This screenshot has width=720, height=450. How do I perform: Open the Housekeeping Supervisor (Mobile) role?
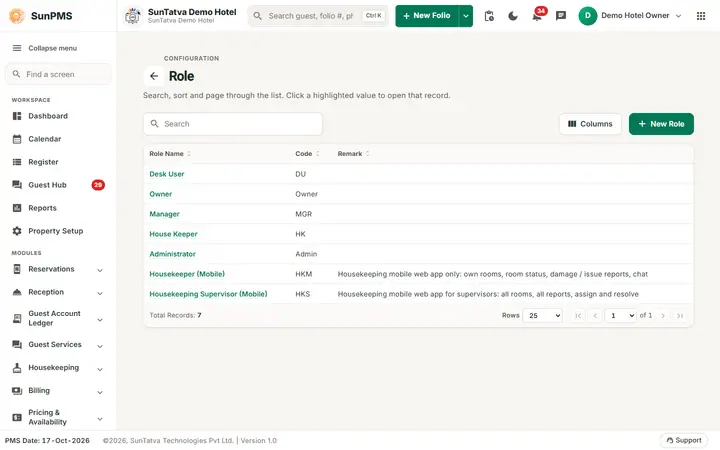(x=208, y=294)
